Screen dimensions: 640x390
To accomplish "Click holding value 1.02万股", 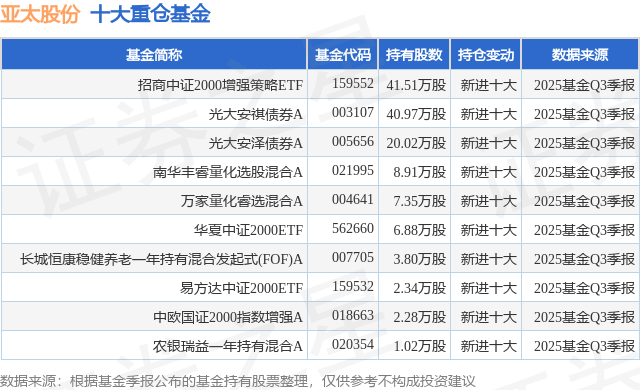I will (420, 346).
